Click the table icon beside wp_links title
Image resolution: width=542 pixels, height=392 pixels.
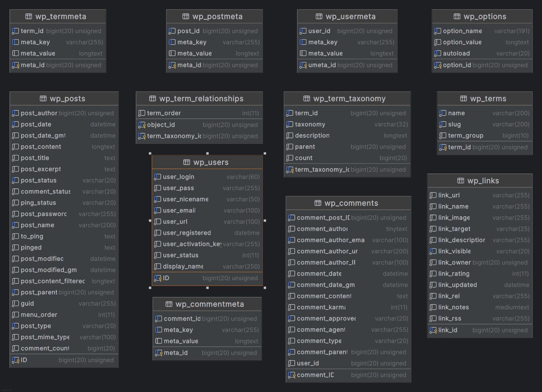point(461,180)
